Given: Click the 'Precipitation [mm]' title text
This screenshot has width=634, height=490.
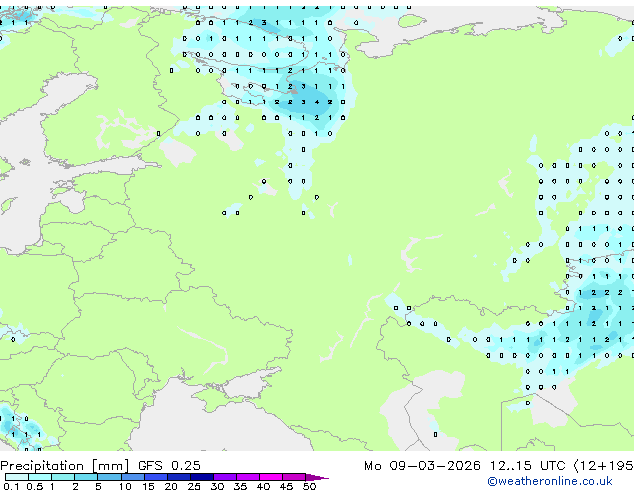Looking at the screenshot, I should coord(65,466).
